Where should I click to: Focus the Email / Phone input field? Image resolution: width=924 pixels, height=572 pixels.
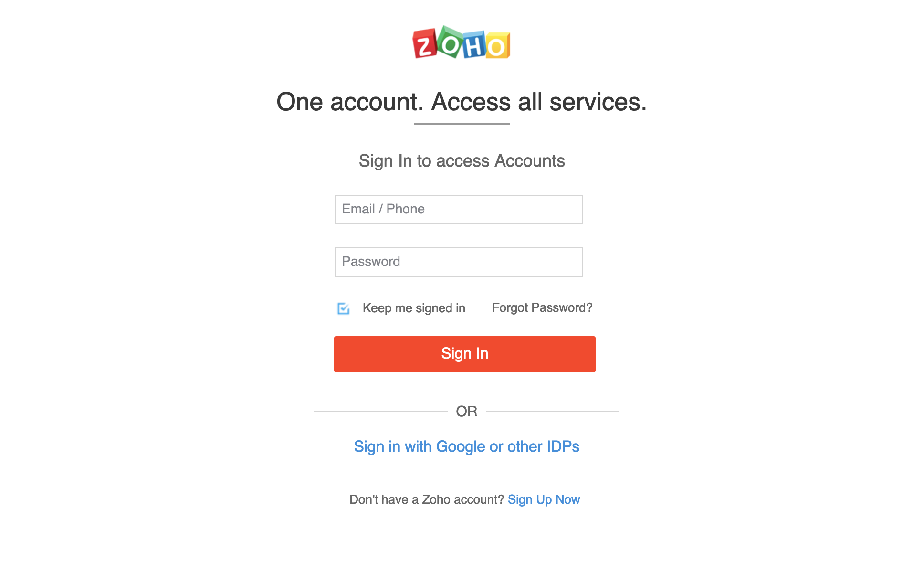click(x=459, y=210)
